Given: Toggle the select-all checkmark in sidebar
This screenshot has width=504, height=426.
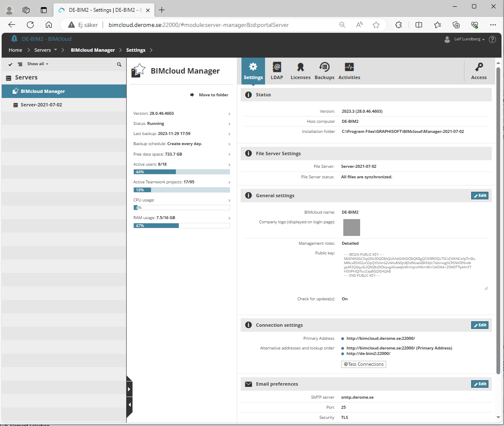Looking at the screenshot, I should pyautogui.click(x=11, y=64).
